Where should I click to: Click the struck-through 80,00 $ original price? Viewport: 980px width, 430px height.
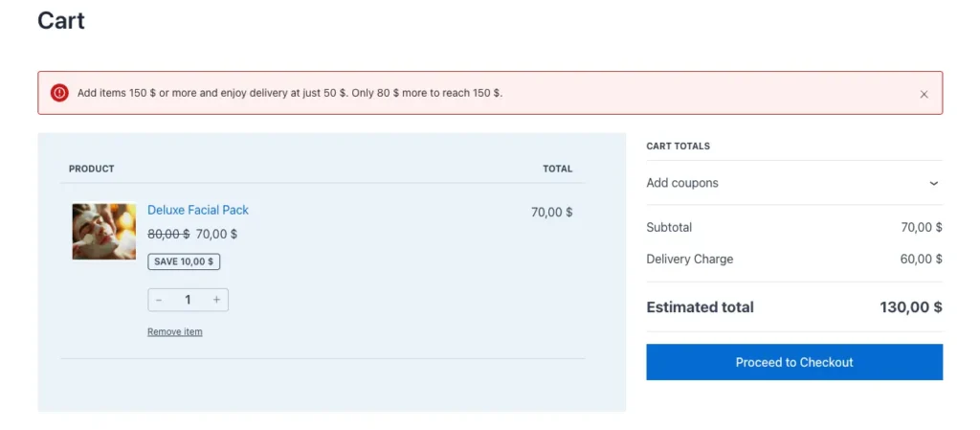[x=168, y=234]
